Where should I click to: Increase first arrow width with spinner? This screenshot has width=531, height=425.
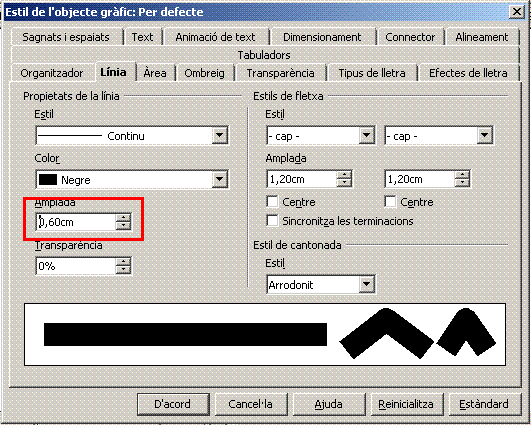[x=344, y=175]
